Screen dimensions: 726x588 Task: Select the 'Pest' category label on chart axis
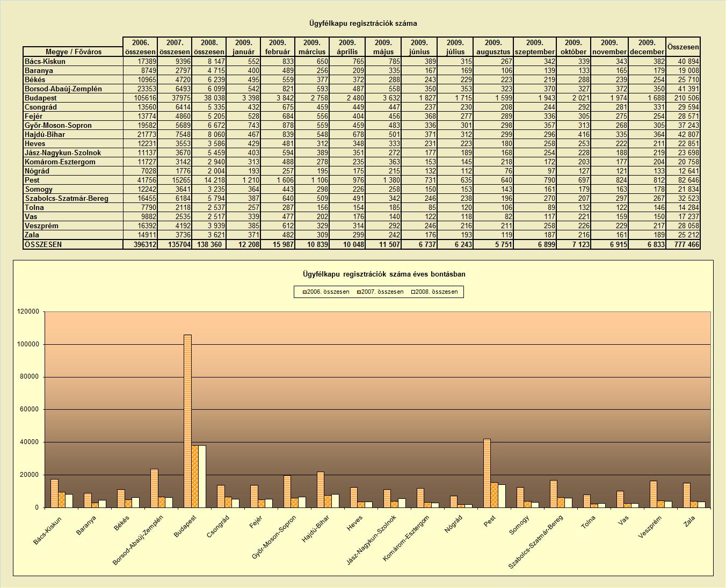489,521
